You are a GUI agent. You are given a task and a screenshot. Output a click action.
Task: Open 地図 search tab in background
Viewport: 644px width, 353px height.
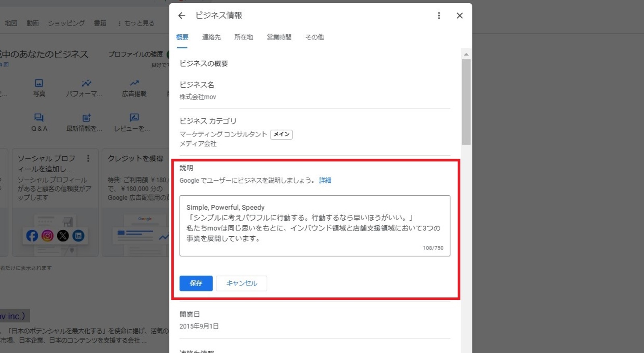pyautogui.click(x=11, y=23)
